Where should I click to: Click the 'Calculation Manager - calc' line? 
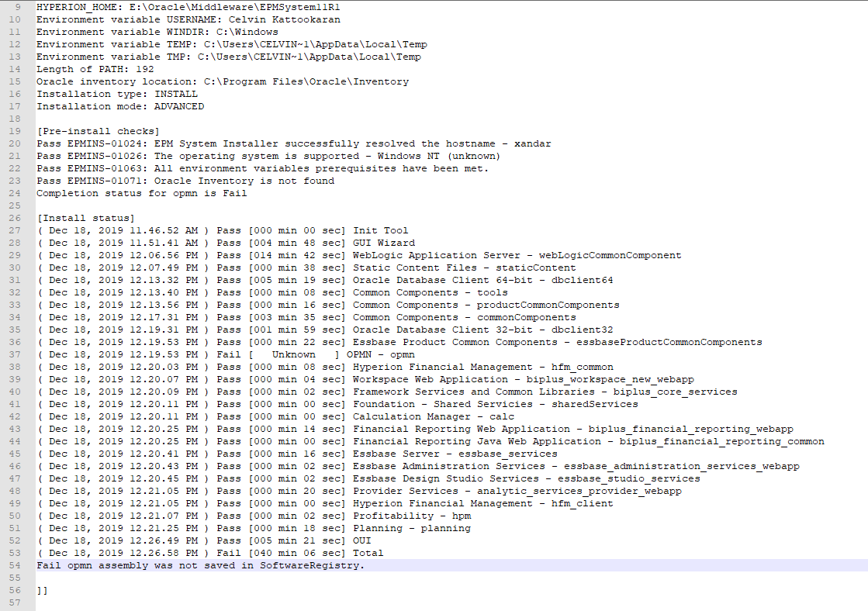coord(275,416)
